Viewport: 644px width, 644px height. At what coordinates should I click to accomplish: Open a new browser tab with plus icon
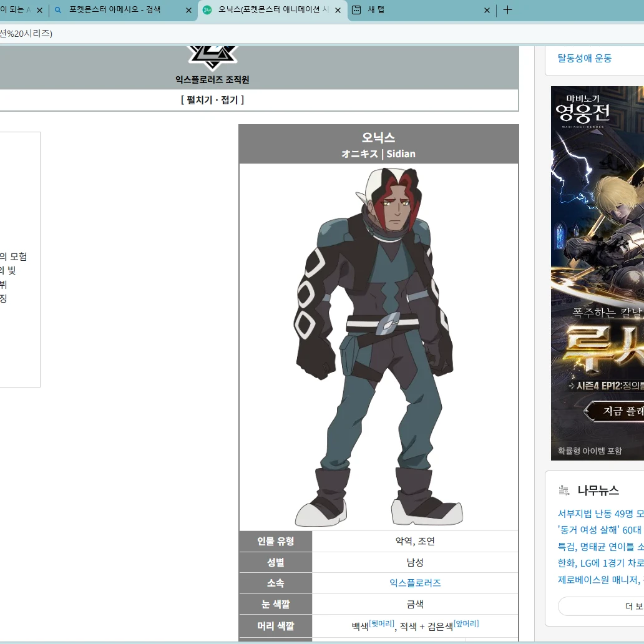click(507, 10)
